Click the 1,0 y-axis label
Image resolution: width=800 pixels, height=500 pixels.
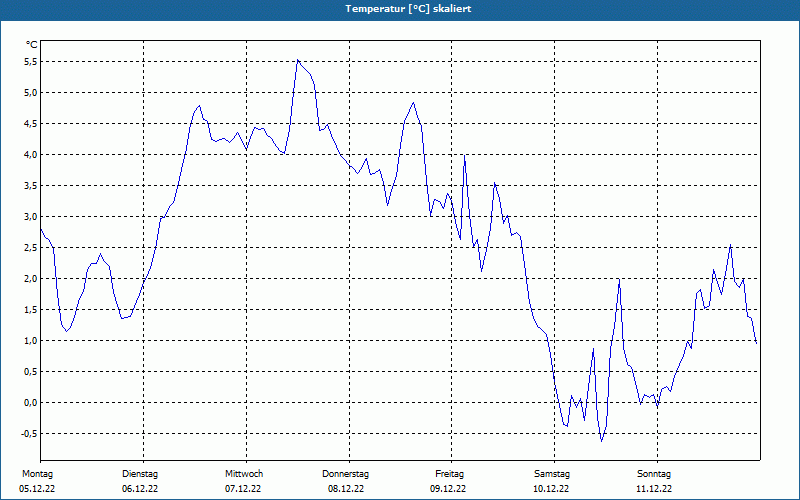[31, 341]
